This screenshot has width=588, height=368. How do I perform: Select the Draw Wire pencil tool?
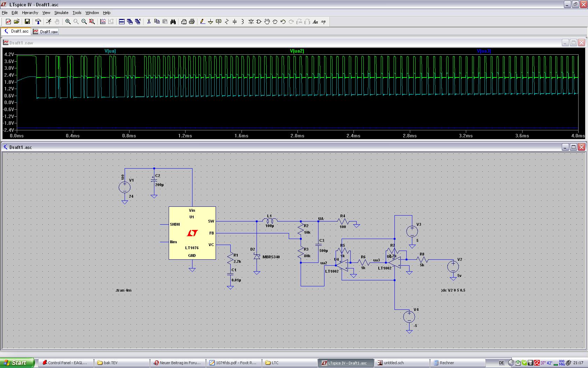[203, 22]
